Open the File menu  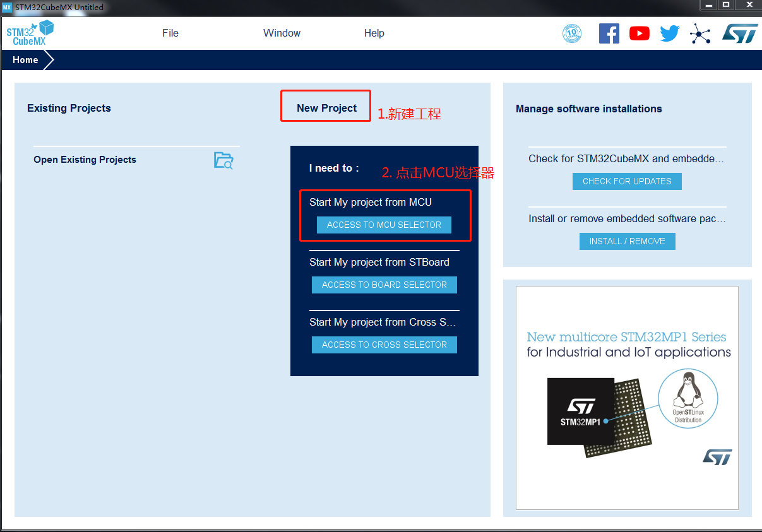pyautogui.click(x=170, y=33)
